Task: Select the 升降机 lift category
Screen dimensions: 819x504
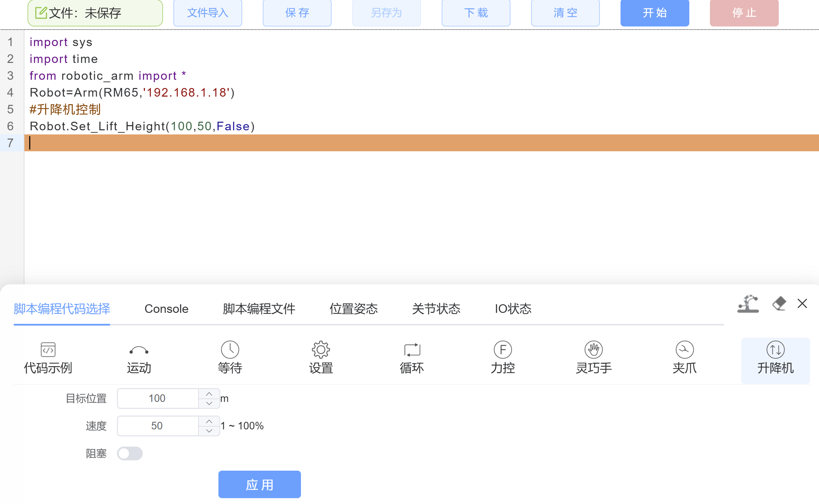Action: click(775, 358)
